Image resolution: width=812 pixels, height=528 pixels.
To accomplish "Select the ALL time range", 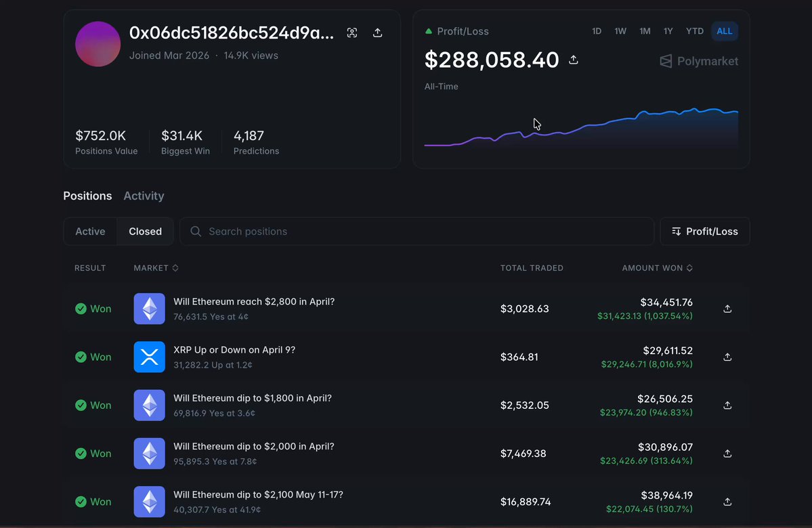I will click(725, 31).
